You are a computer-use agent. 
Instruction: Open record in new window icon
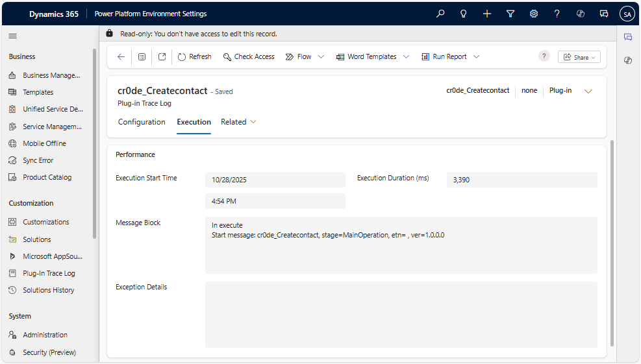tap(162, 57)
